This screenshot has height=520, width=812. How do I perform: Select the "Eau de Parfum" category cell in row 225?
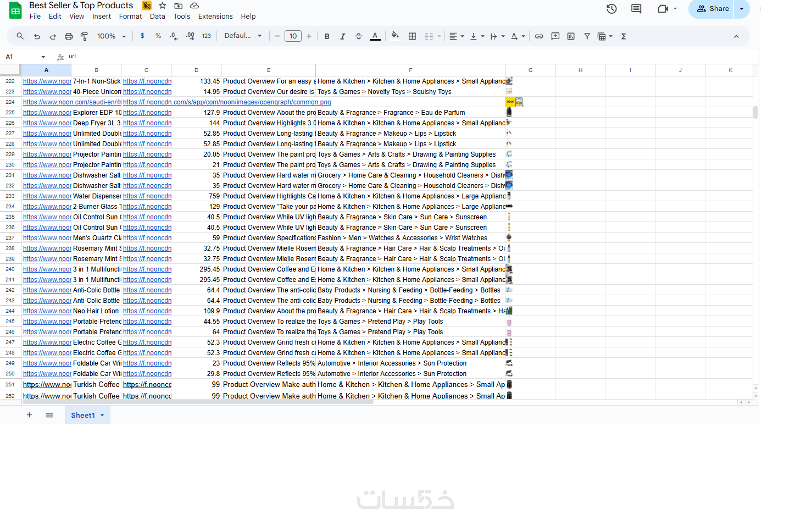click(x=410, y=113)
